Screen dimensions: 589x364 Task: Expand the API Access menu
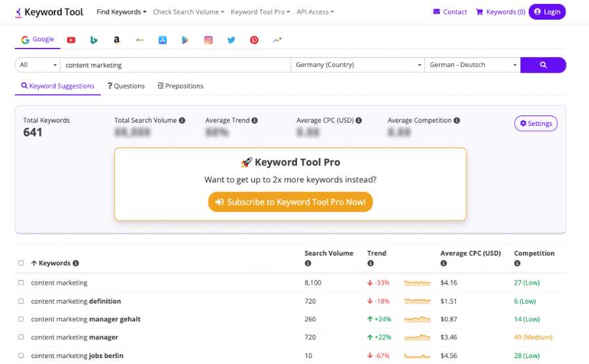(315, 12)
